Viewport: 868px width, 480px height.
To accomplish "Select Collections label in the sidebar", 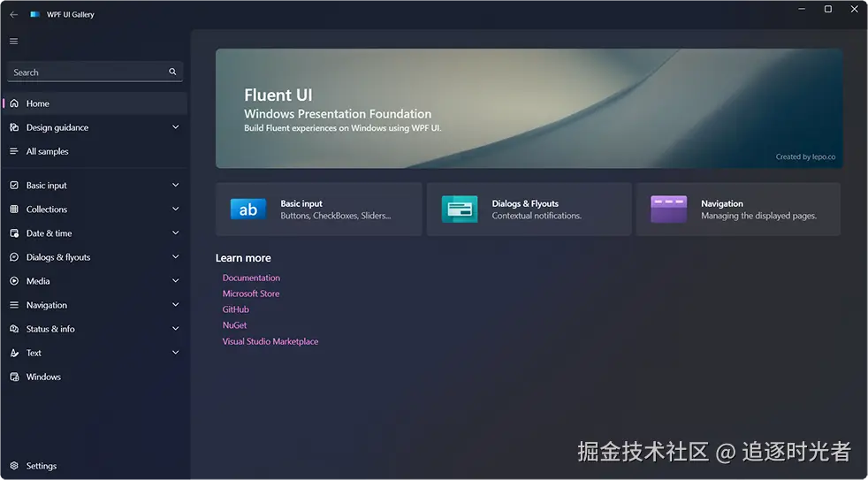I will [47, 210].
